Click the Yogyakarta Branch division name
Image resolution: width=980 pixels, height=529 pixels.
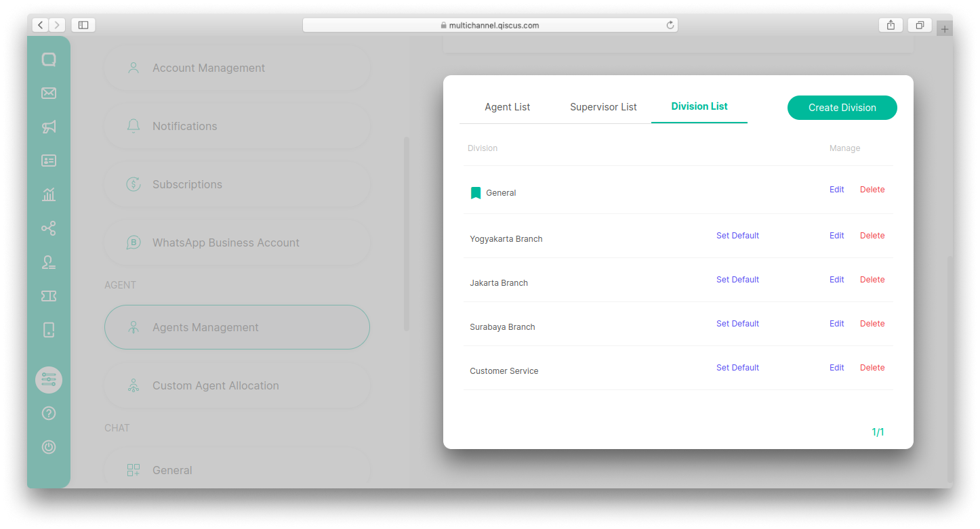(506, 239)
